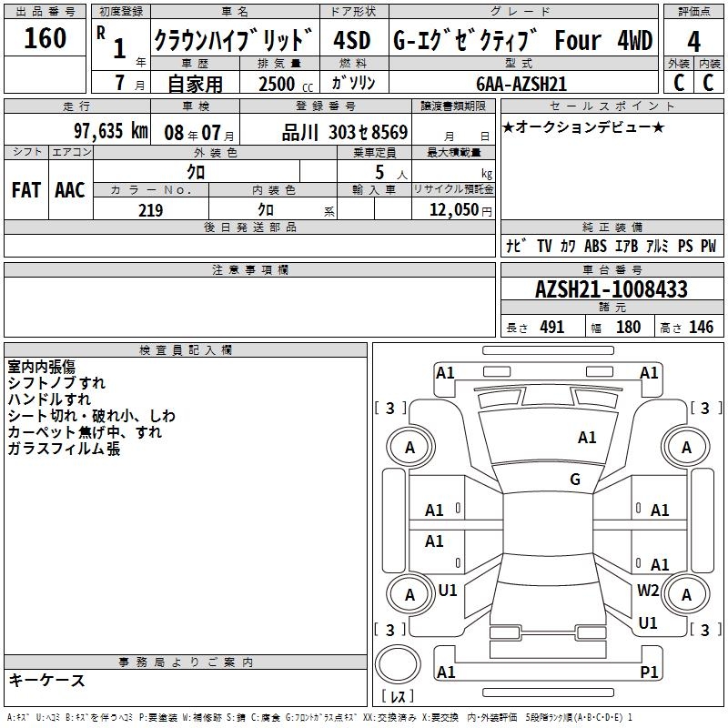The height and width of the screenshot is (728, 728).
Task: Click the registration number 品川 303せ8569
Action: tap(344, 132)
